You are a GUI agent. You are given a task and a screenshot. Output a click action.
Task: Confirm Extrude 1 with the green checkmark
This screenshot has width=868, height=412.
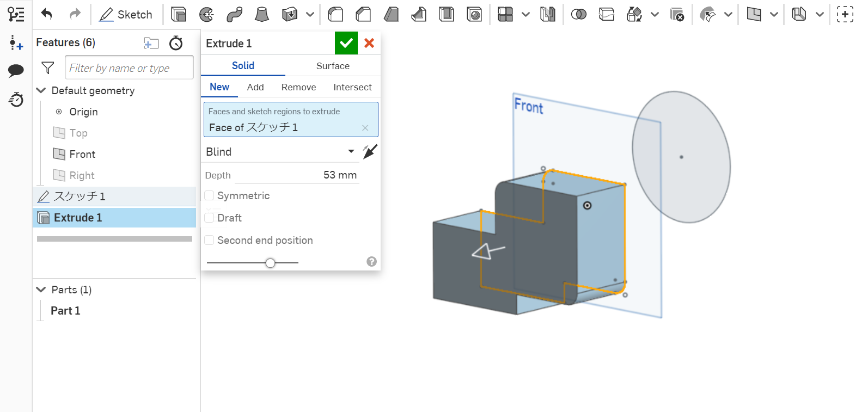coord(346,43)
